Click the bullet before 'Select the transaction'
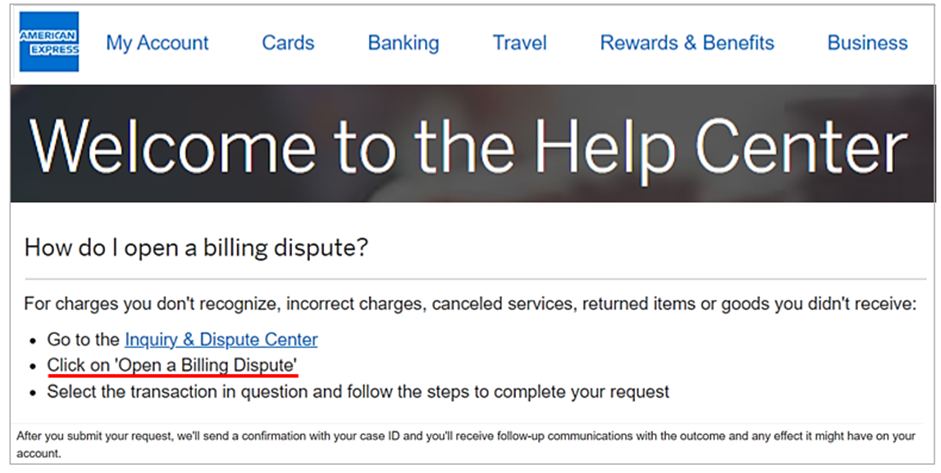This screenshot has width=941, height=473. 33,392
